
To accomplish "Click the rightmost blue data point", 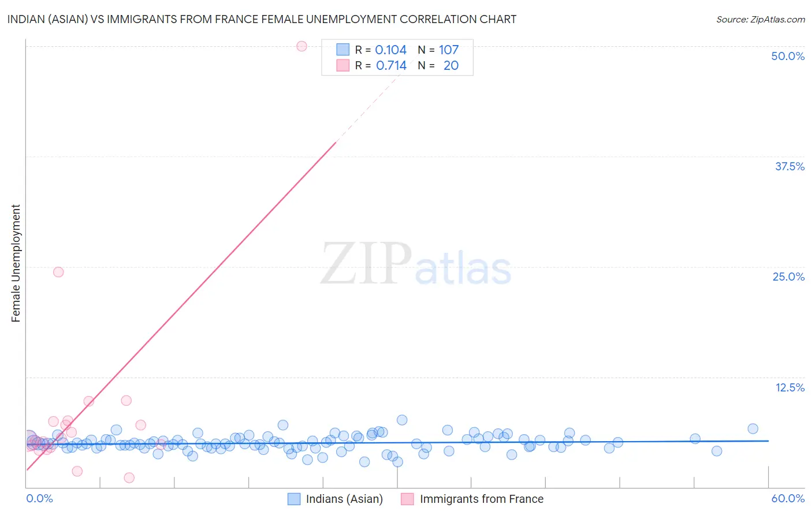I will point(753,428).
